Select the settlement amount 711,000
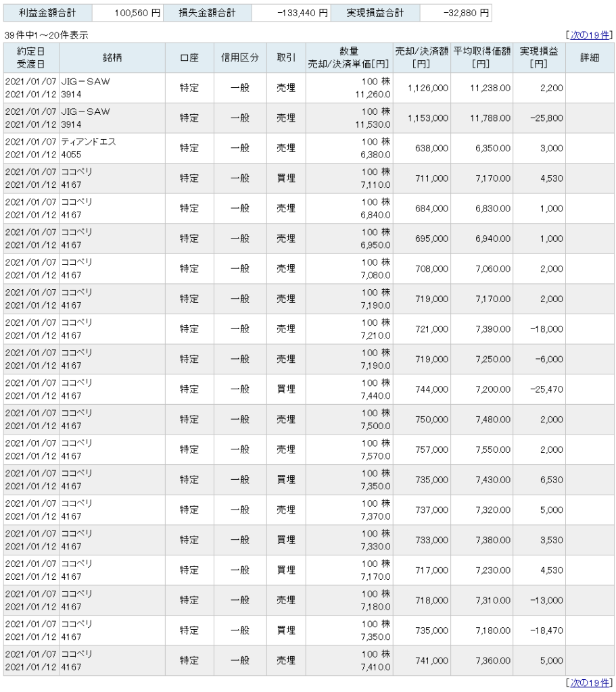Screen dimensions: 616x692 [431, 178]
